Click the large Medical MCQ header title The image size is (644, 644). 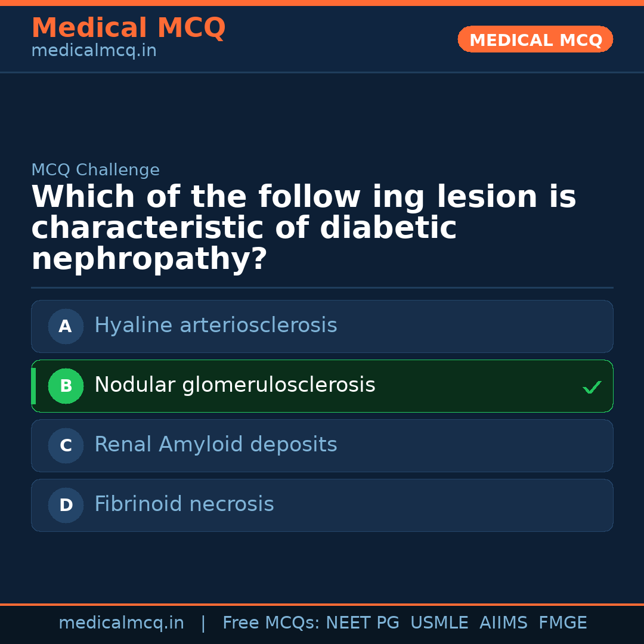(x=128, y=28)
